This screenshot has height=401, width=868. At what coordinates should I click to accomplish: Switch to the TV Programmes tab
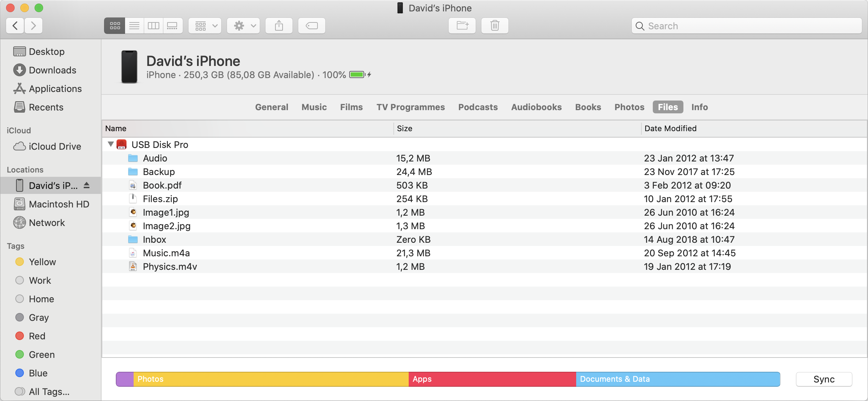tap(410, 107)
